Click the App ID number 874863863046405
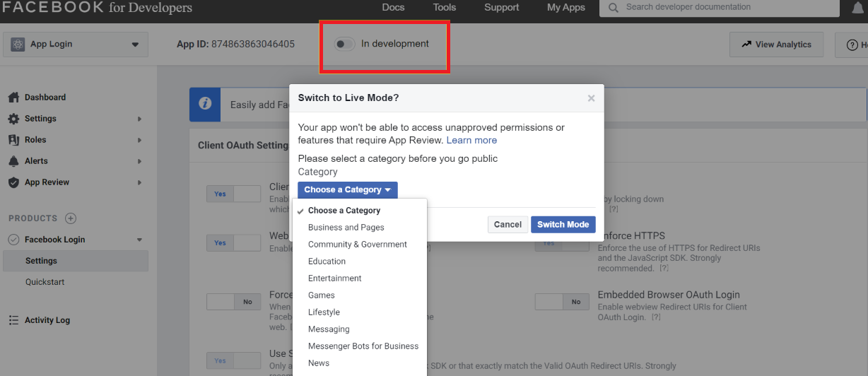 click(x=253, y=44)
